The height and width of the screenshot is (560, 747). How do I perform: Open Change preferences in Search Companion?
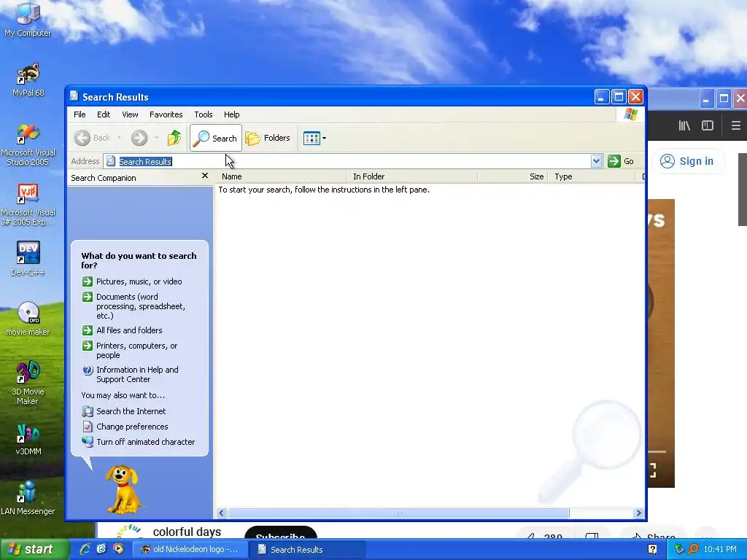(125, 426)
